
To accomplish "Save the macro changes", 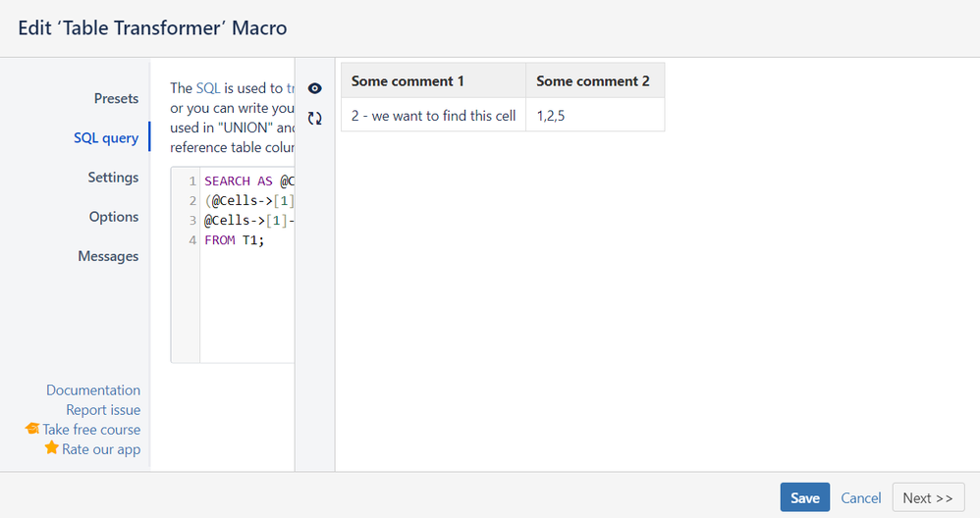I will coord(805,497).
